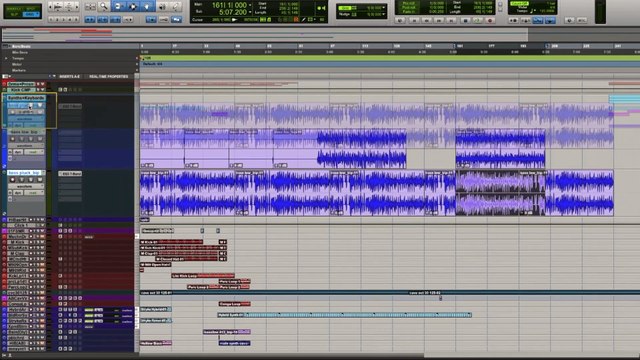Solo the bass pluck_bip track
Viewport: 640px width, 360px height.
(x=31, y=180)
